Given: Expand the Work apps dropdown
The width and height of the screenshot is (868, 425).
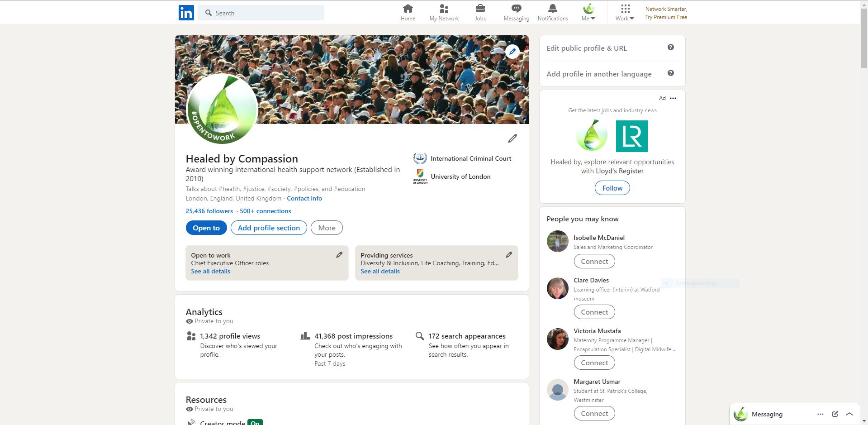Looking at the screenshot, I should click(x=625, y=13).
